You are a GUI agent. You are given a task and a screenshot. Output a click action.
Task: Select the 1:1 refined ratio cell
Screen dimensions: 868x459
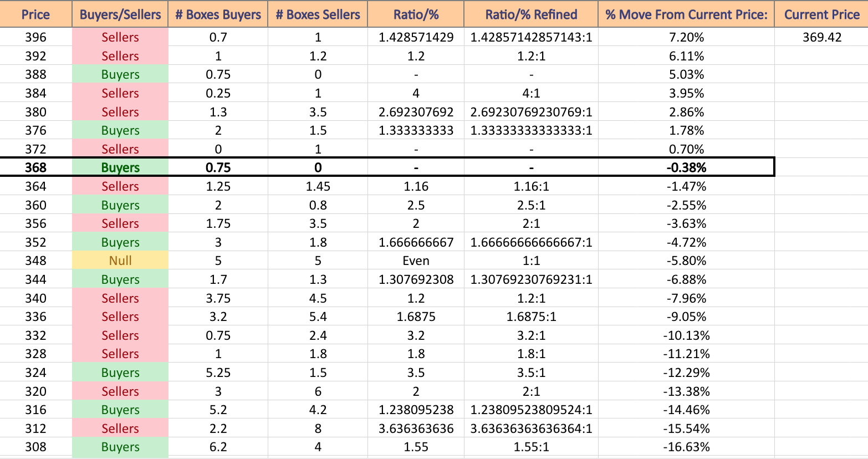tap(531, 261)
